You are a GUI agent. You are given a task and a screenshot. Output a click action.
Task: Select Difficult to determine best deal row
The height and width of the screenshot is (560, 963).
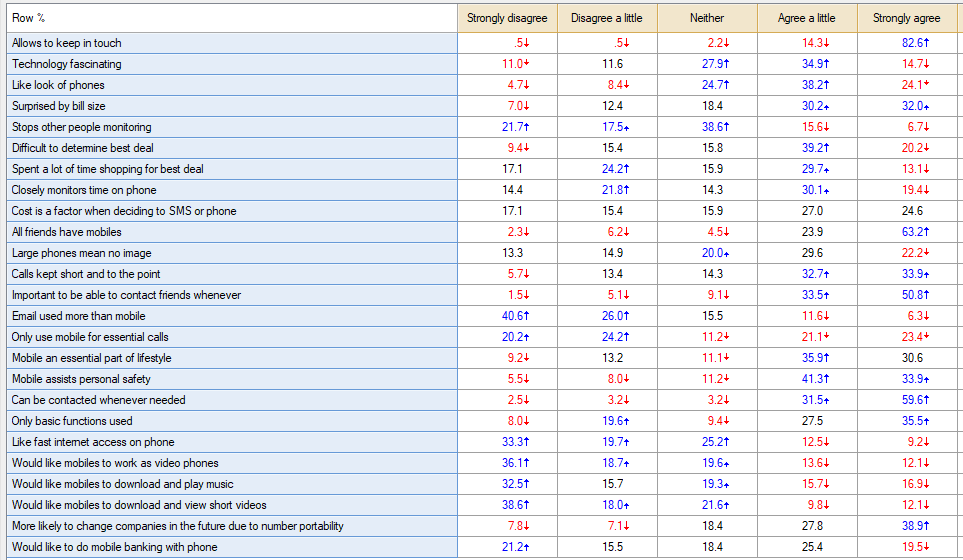pyautogui.click(x=232, y=148)
